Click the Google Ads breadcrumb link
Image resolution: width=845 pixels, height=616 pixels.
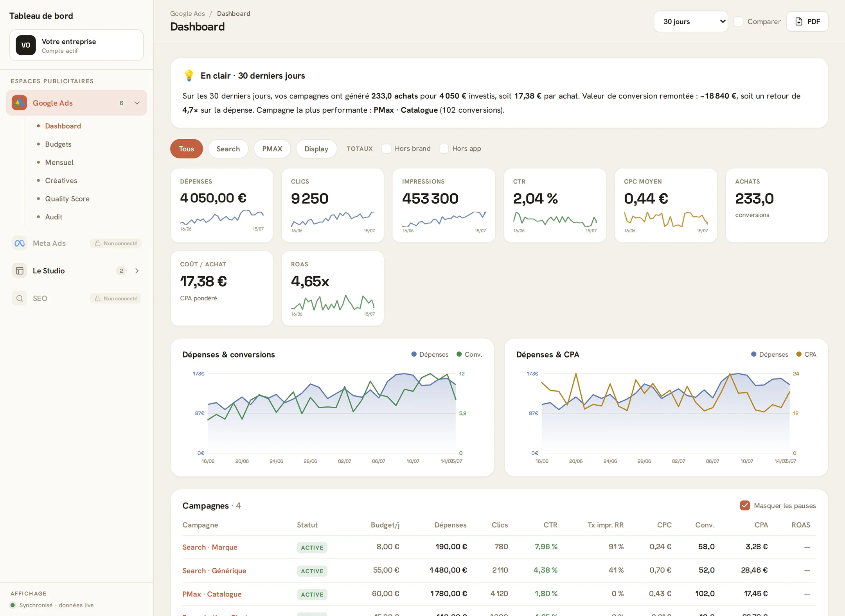point(187,13)
